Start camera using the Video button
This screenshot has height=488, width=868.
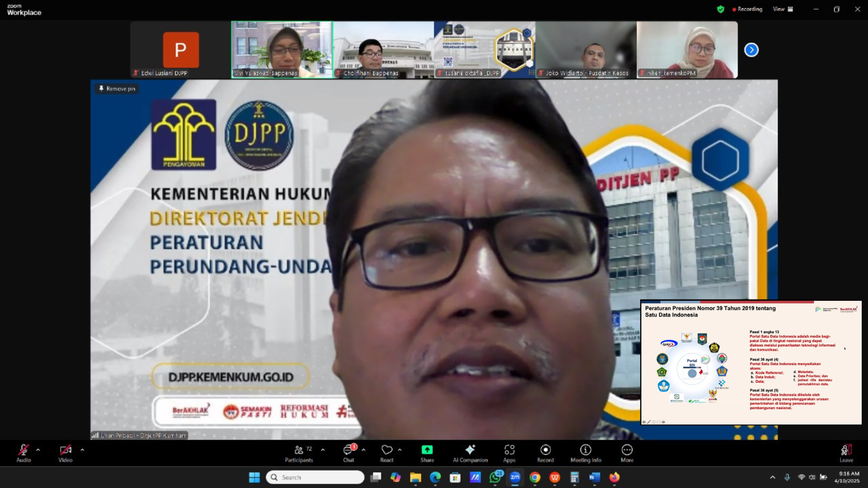coord(66,453)
